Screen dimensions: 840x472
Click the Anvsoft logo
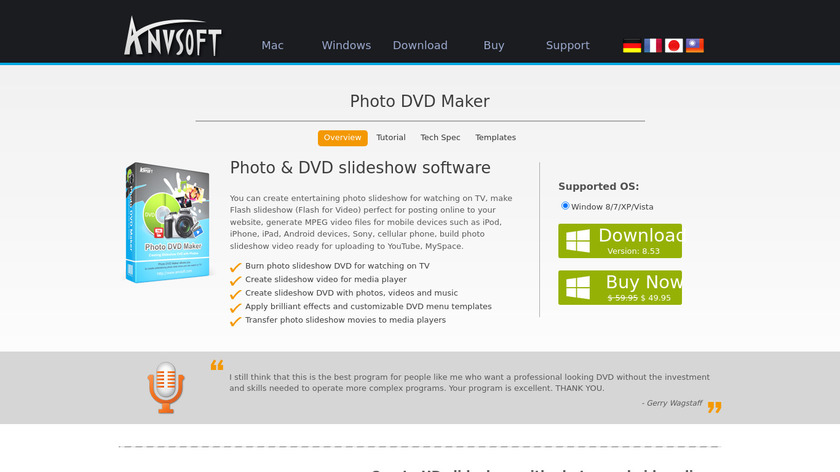point(172,36)
